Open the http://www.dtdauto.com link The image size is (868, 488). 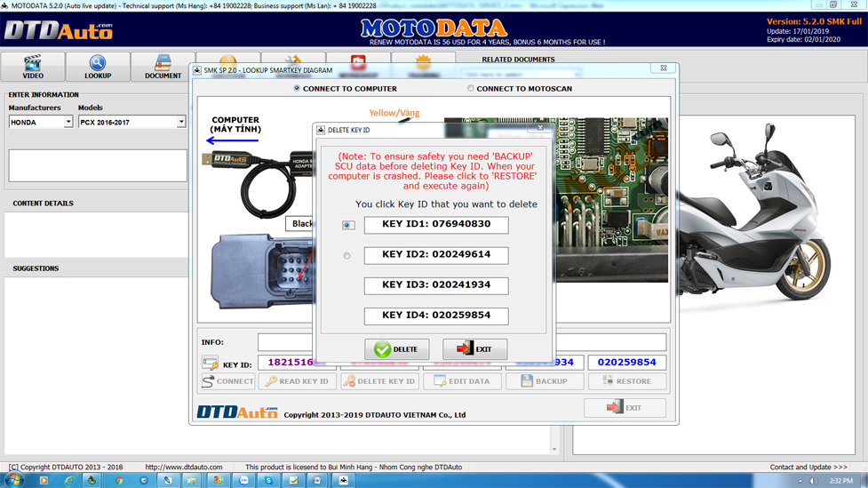184,467
